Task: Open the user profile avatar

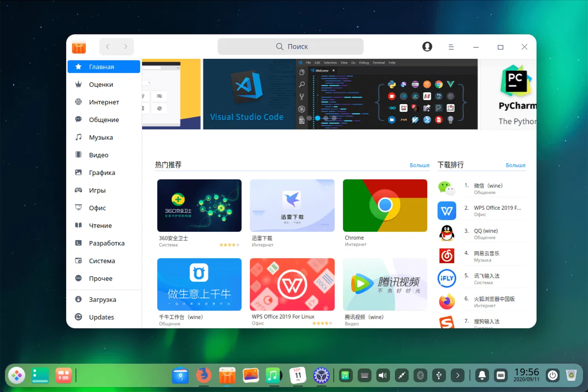Action: pos(427,46)
